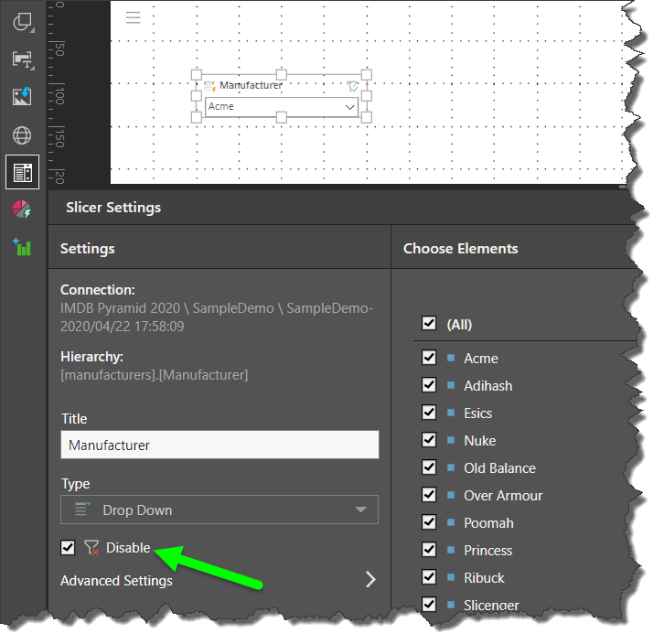Click the green add bar chart icon
The image size is (664, 644).
click(x=22, y=247)
